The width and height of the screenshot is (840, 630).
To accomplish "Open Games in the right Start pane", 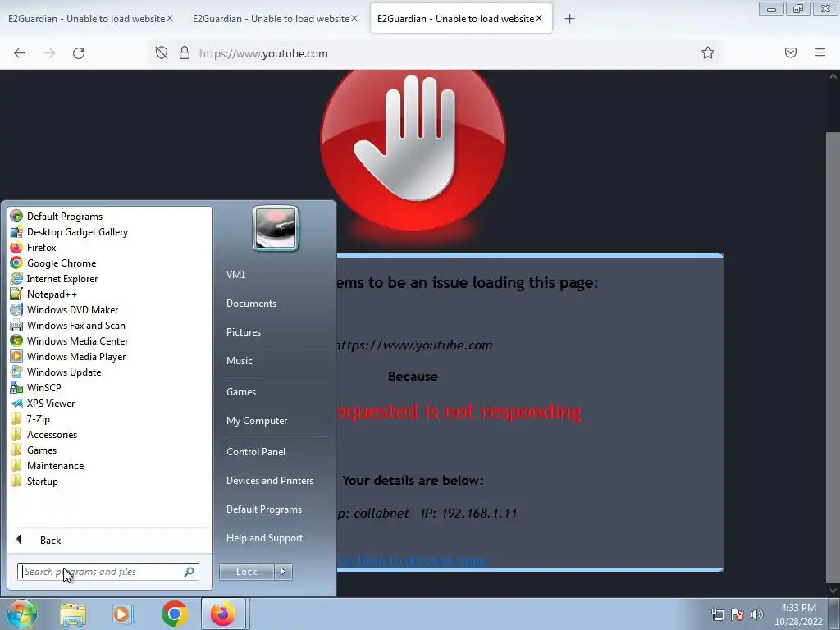I will [241, 392].
